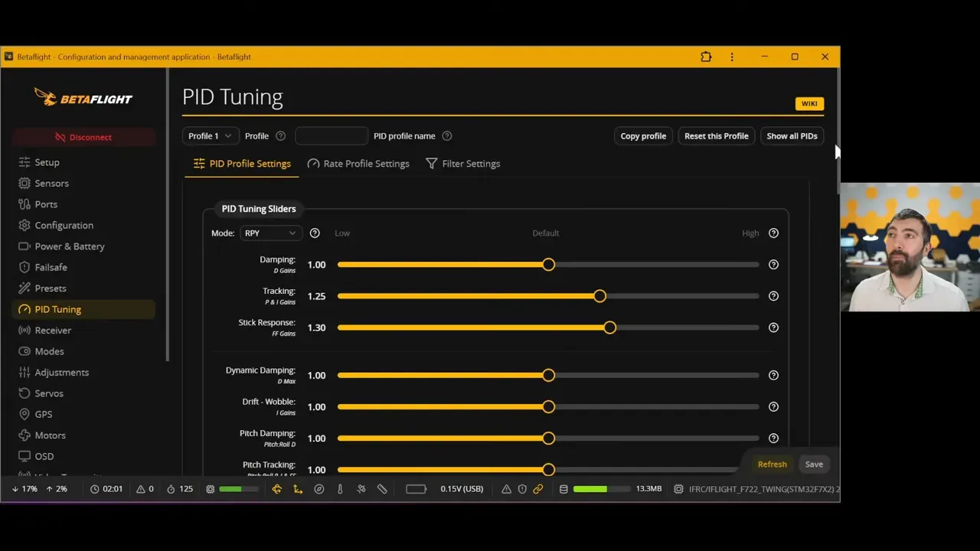The image size is (980, 551).
Task: Click the link icon in status bar
Action: [x=538, y=489]
